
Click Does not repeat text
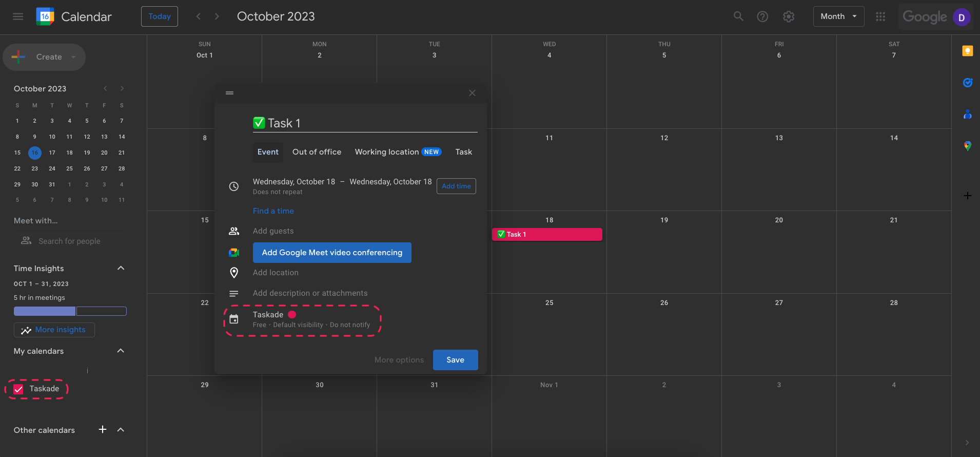pos(278,192)
